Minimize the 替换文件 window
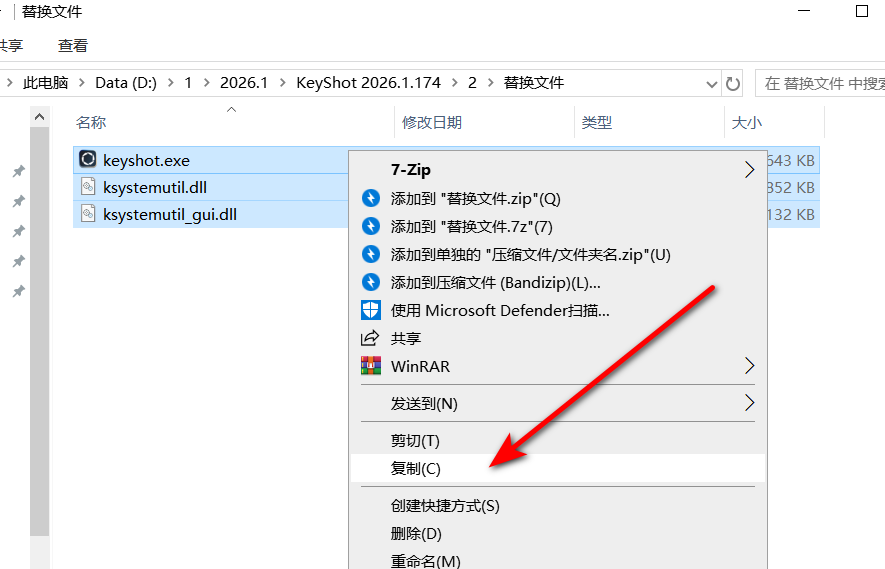885x569 pixels. (x=804, y=11)
